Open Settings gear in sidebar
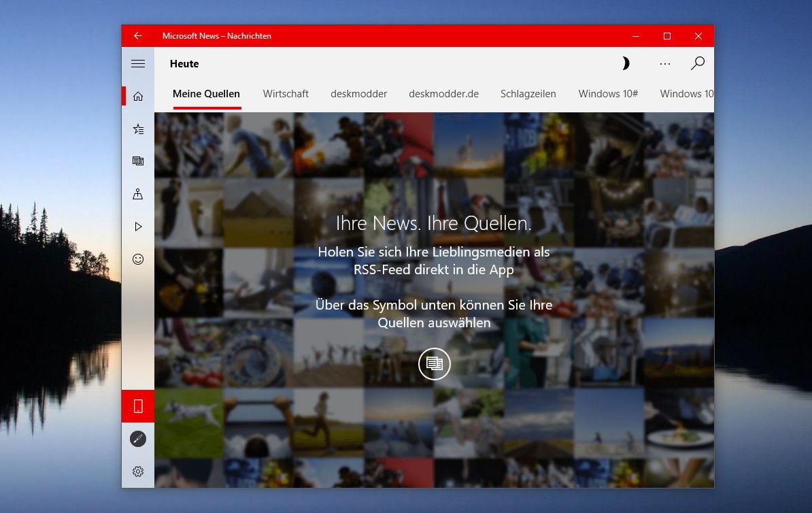This screenshot has height=513, width=812. click(x=138, y=471)
